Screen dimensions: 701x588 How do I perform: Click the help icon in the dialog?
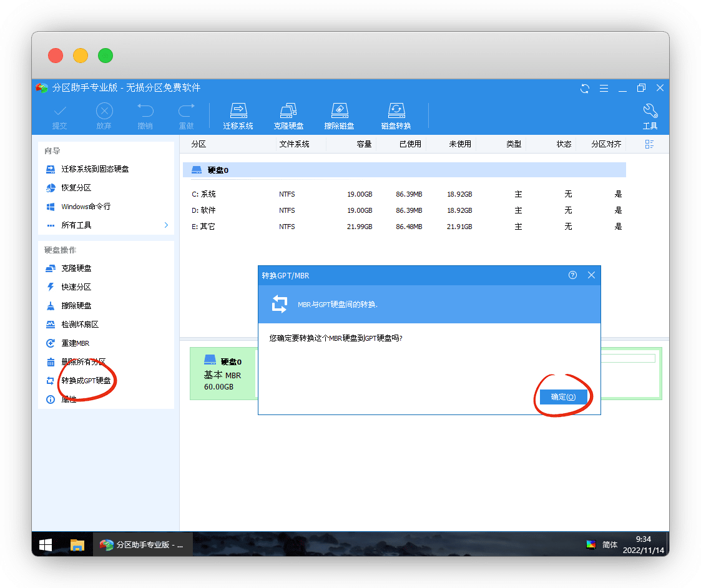572,275
